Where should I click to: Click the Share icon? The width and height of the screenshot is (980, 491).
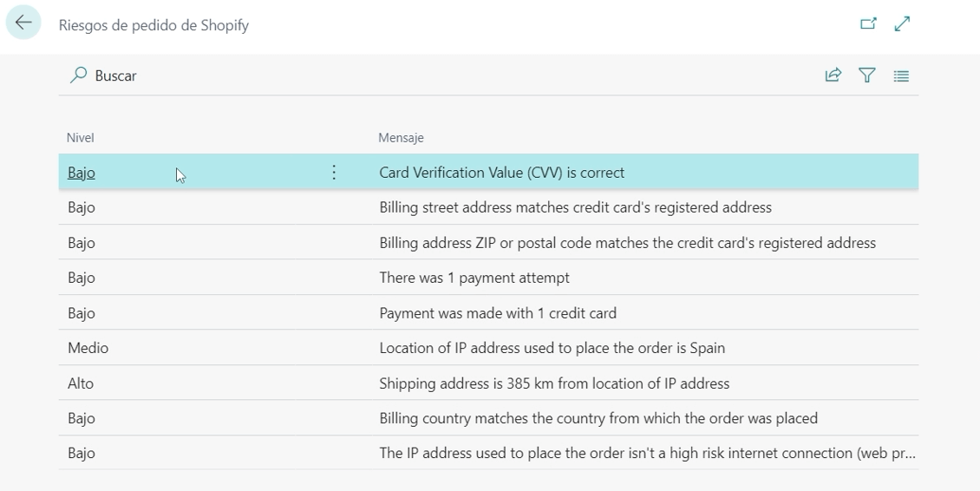pos(833,75)
